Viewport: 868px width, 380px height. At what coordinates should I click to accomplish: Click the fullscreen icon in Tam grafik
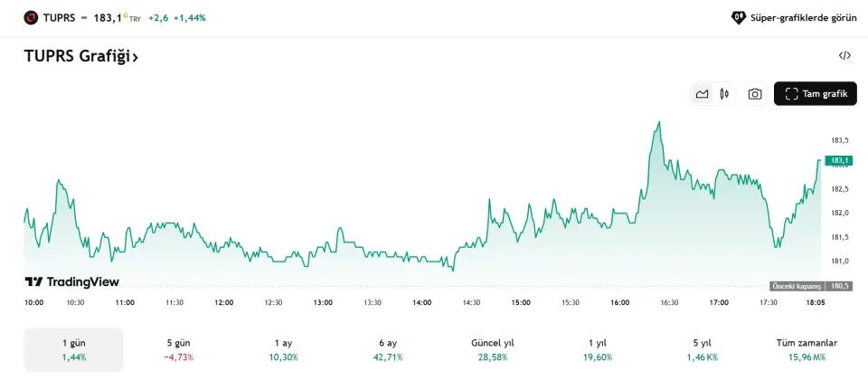click(792, 94)
